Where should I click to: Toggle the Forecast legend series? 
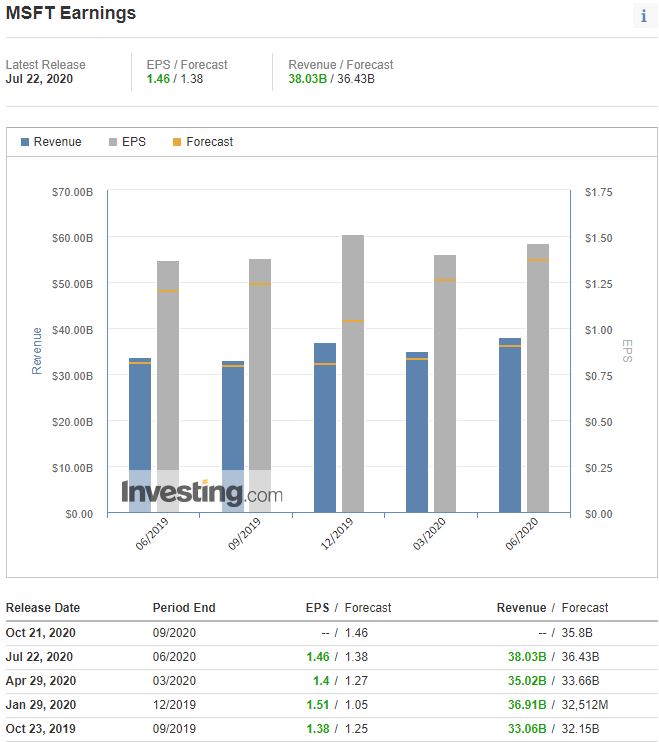[203, 142]
